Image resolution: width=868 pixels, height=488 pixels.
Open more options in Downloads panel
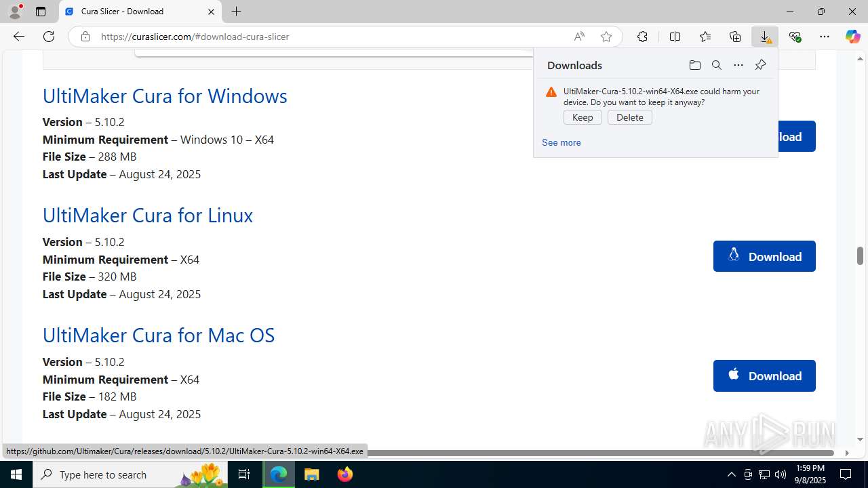[738, 65]
